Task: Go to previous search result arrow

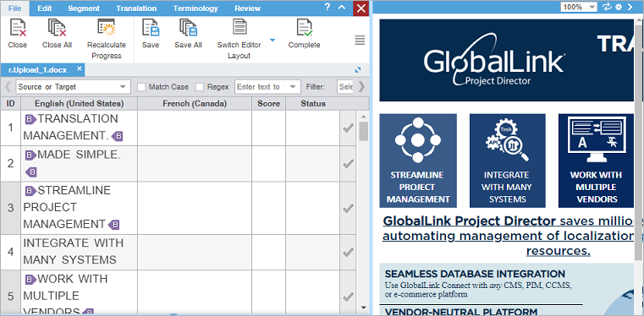Action: pos(8,87)
